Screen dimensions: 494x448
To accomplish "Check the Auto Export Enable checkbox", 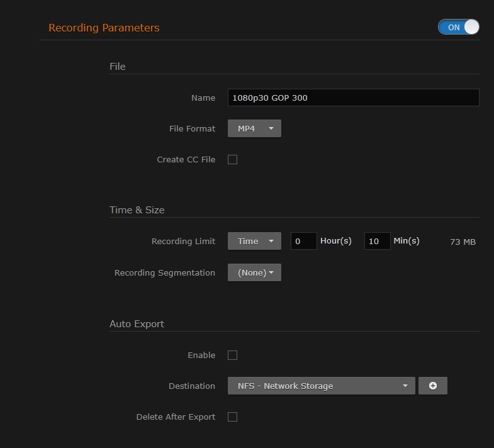I will (232, 356).
